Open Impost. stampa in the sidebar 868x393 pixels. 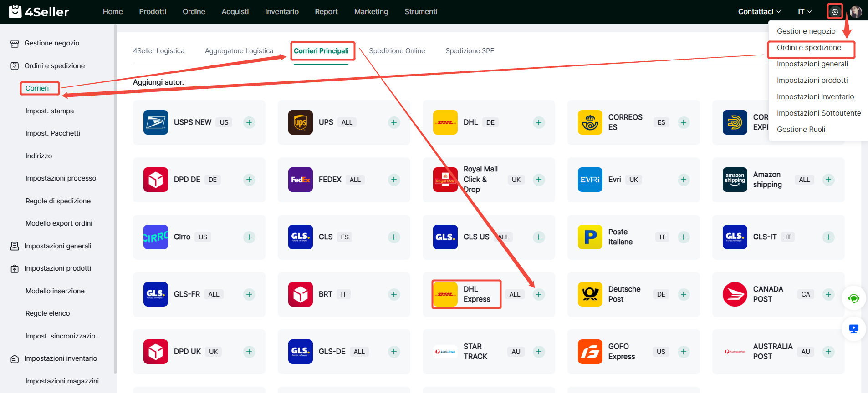point(50,111)
